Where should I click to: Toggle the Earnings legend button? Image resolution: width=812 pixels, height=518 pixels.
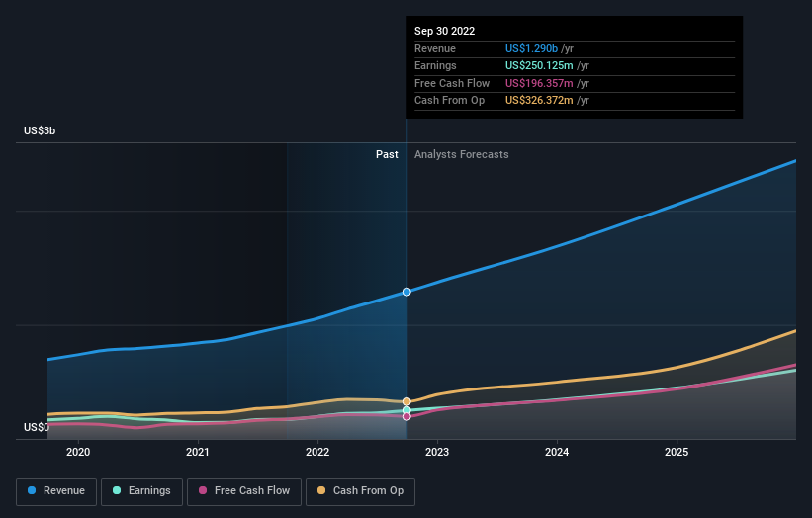pos(141,491)
